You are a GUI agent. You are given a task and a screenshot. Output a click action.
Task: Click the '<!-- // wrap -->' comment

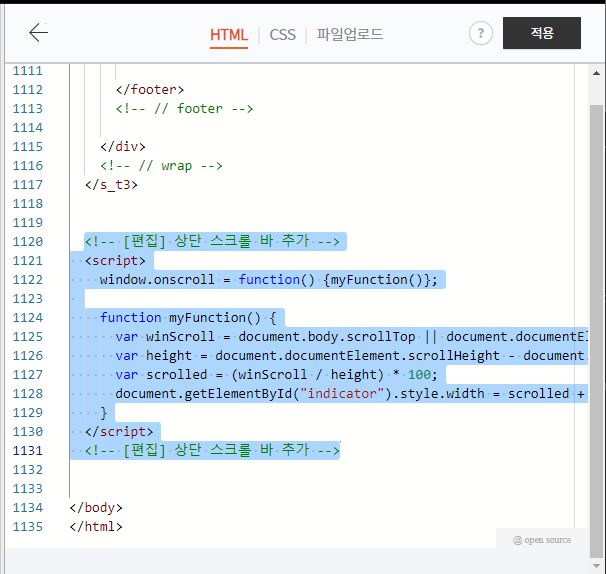click(161, 165)
